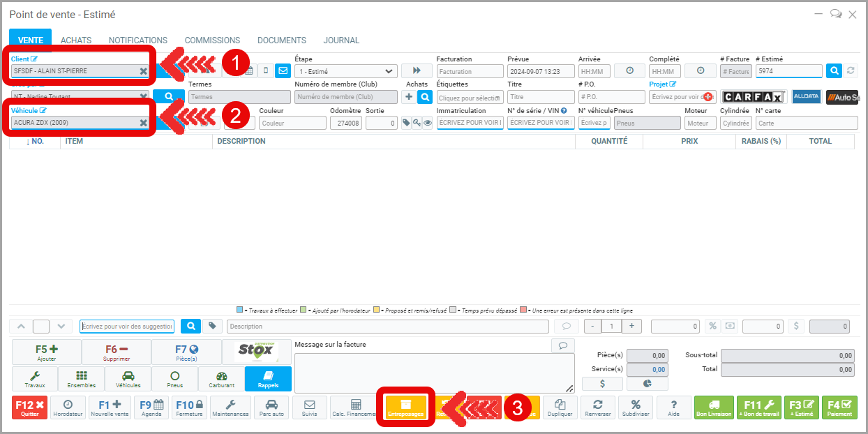Open Parc auto fleet view
Image resolution: width=868 pixels, height=434 pixels.
coord(271,407)
